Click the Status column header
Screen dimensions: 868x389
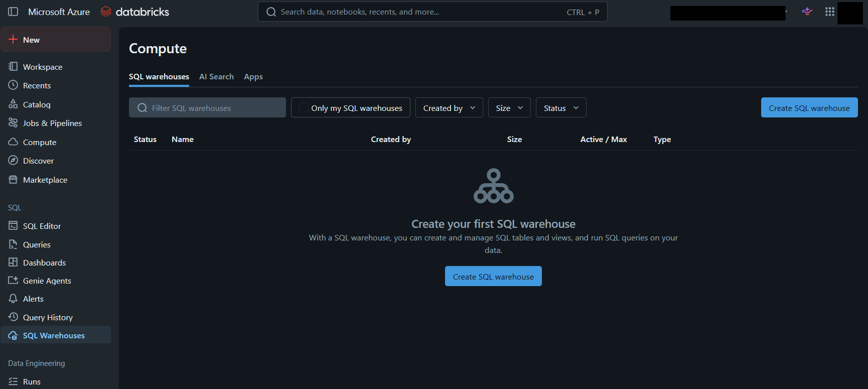[145, 140]
